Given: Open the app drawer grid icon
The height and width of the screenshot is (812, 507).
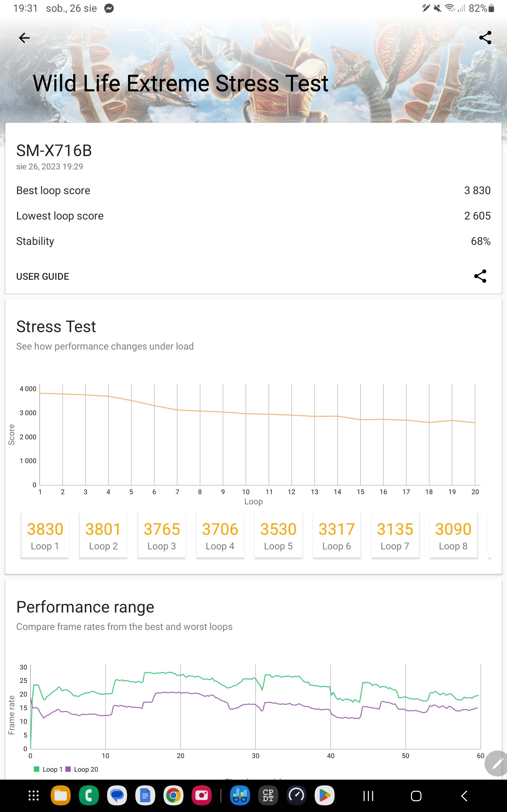Looking at the screenshot, I should pos(34,796).
